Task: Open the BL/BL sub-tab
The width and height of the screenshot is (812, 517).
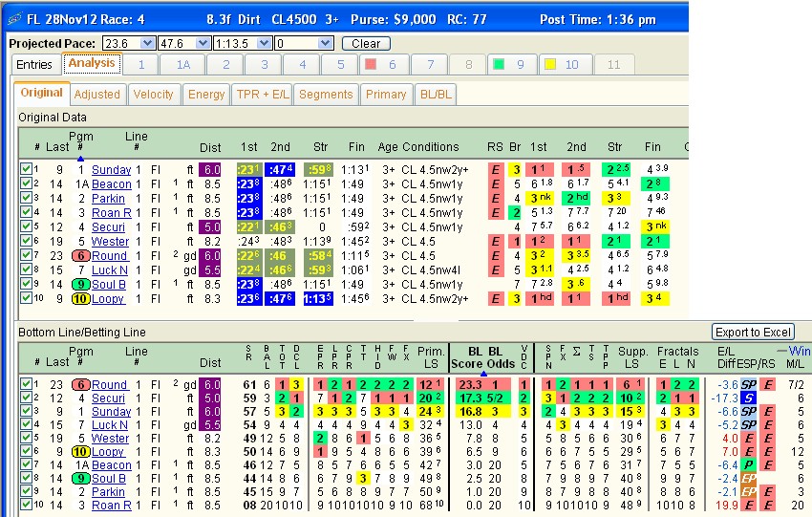Action: coord(436,95)
